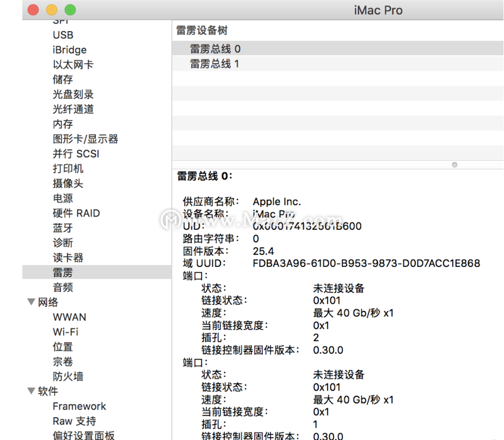Open 偏好设置面板 in the sidebar
The width and height of the screenshot is (504, 440).
pos(84,436)
